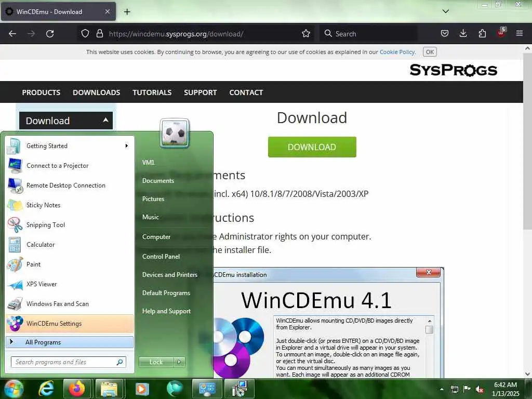Click the network tray icon
This screenshot has width=532, height=399.
[x=454, y=390]
